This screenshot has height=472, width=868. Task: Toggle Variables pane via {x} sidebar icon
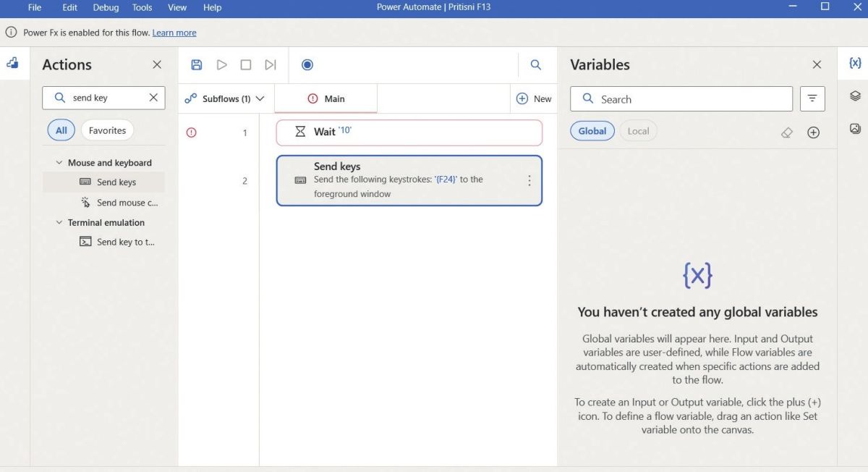(855, 63)
